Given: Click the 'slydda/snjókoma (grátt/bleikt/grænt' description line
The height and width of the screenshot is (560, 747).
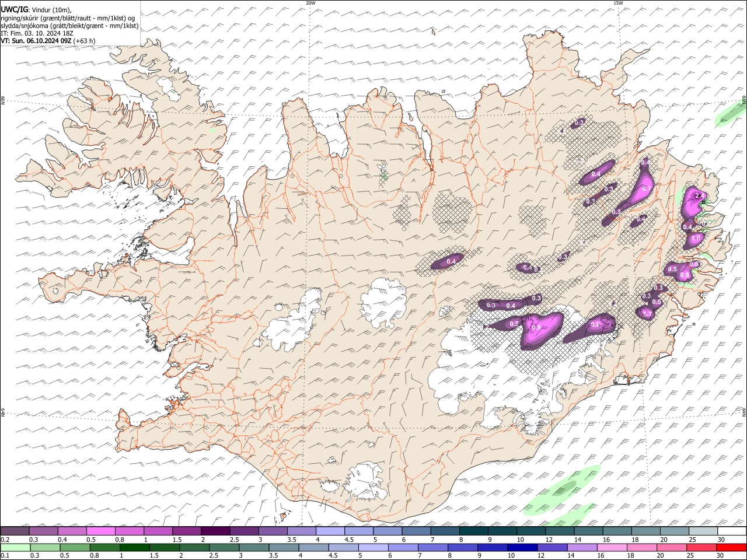Looking at the screenshot, I should [69, 26].
